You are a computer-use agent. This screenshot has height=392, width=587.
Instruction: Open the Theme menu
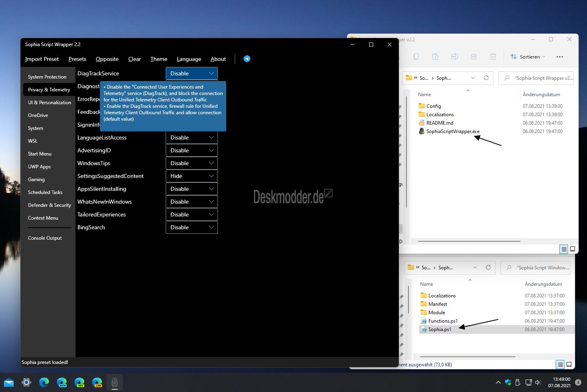click(x=158, y=59)
